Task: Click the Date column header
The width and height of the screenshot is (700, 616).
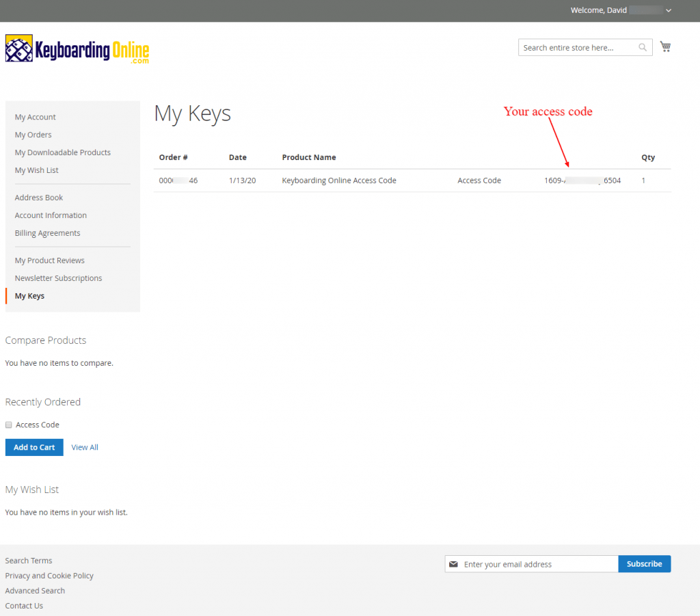Action: click(237, 157)
